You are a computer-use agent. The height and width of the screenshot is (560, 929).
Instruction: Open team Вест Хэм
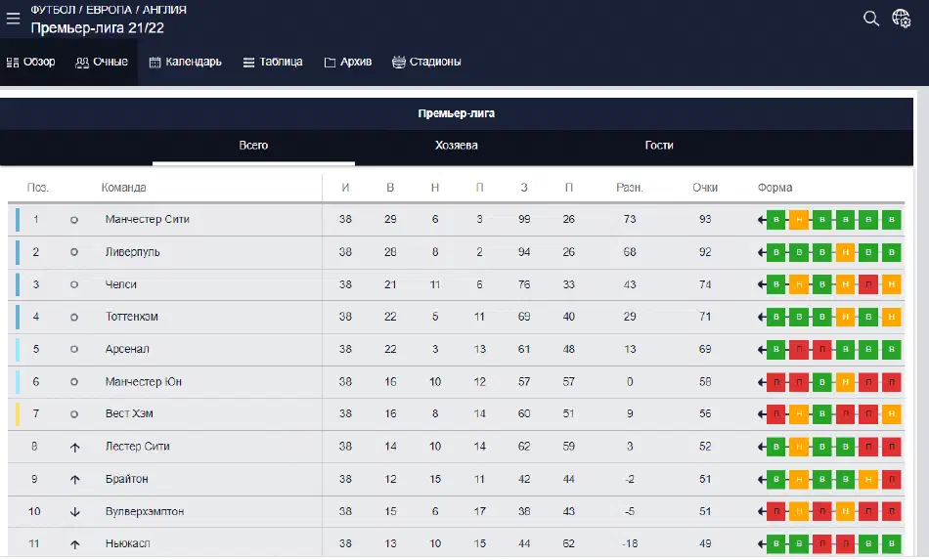(129, 413)
